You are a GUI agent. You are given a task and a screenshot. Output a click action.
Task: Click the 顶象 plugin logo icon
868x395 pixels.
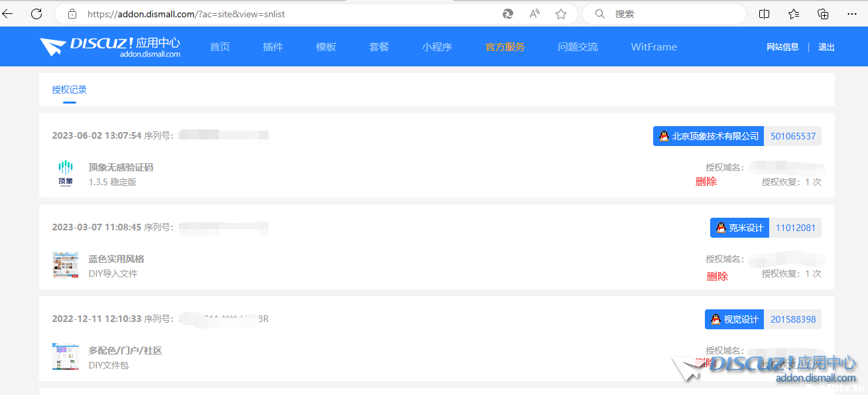coord(66,174)
